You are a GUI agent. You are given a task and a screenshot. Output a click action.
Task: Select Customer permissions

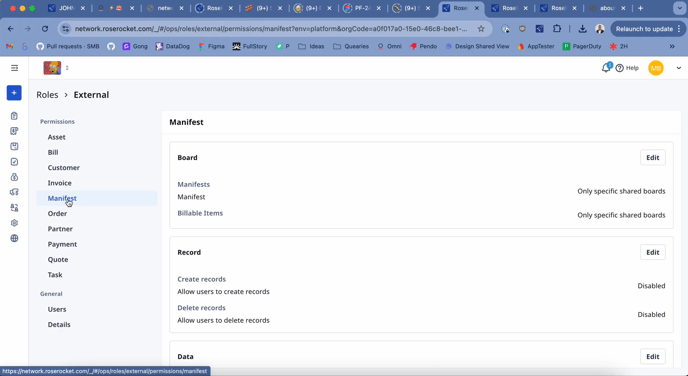[x=64, y=168]
